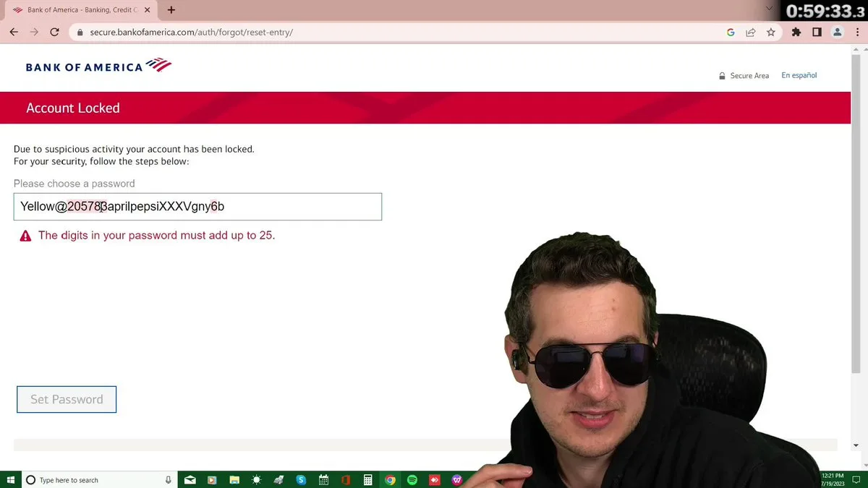Viewport: 868px width, 488px height.
Task: Open the Calculator taskbar icon
Action: tap(367, 480)
